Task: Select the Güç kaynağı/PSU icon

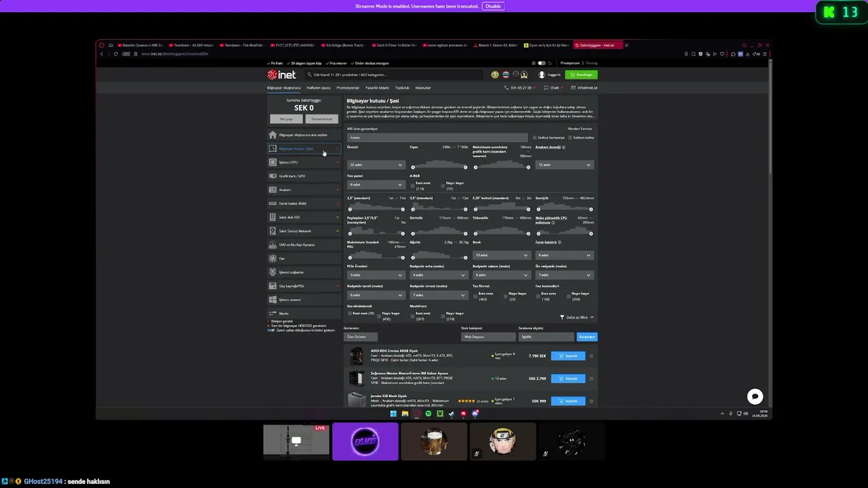Action: click(x=273, y=286)
